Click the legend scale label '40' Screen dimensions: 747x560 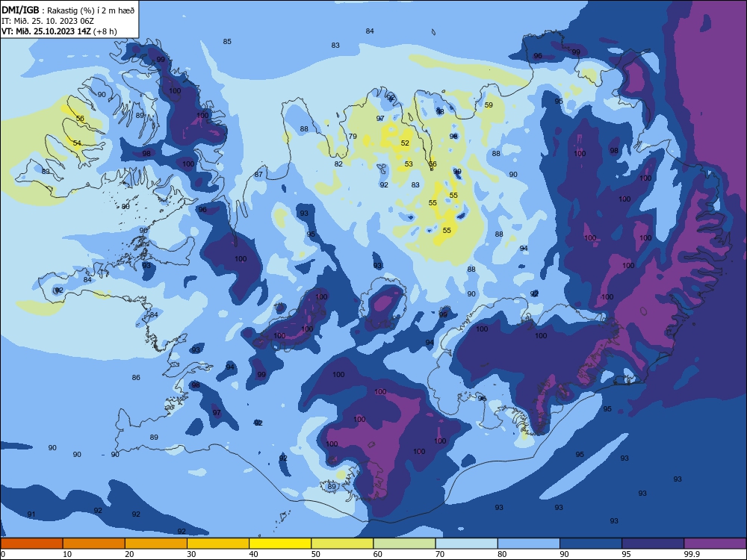pos(253,554)
